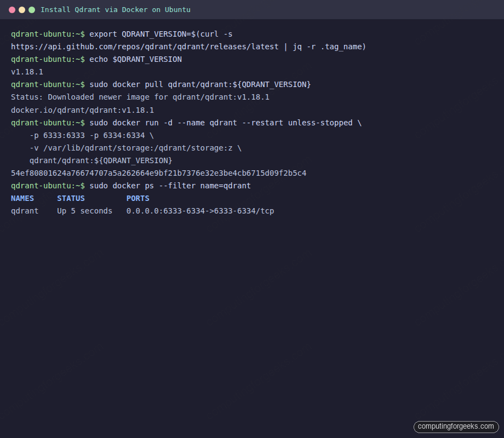
Task: Click the 'sudo docker pull qdrant/qdrant' command
Action: coord(200,84)
